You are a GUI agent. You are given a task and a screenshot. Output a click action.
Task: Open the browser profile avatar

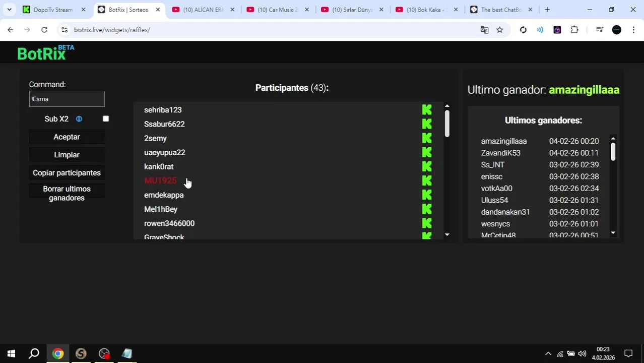click(x=616, y=30)
